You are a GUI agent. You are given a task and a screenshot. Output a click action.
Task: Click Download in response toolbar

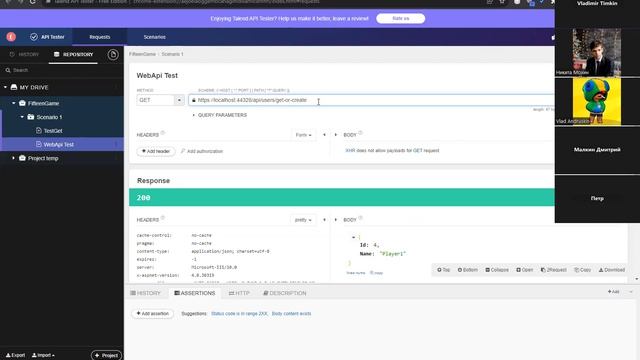click(611, 270)
